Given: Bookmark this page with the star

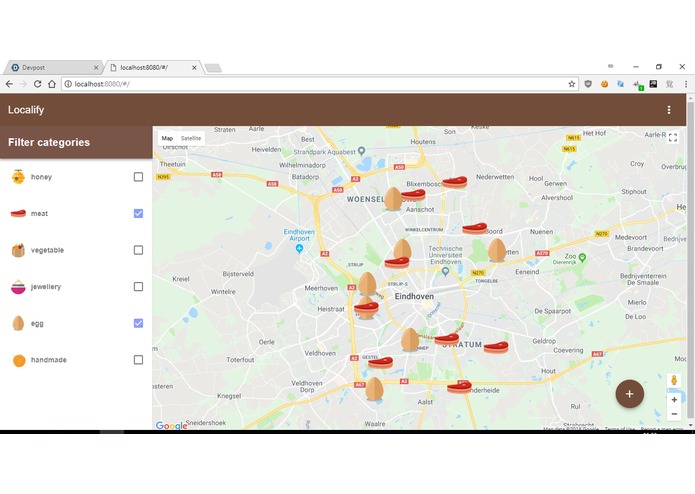Looking at the screenshot, I should [x=572, y=84].
